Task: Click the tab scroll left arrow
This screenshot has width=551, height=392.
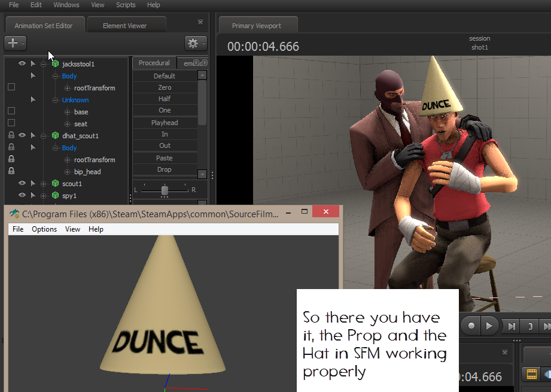Action: (196, 63)
